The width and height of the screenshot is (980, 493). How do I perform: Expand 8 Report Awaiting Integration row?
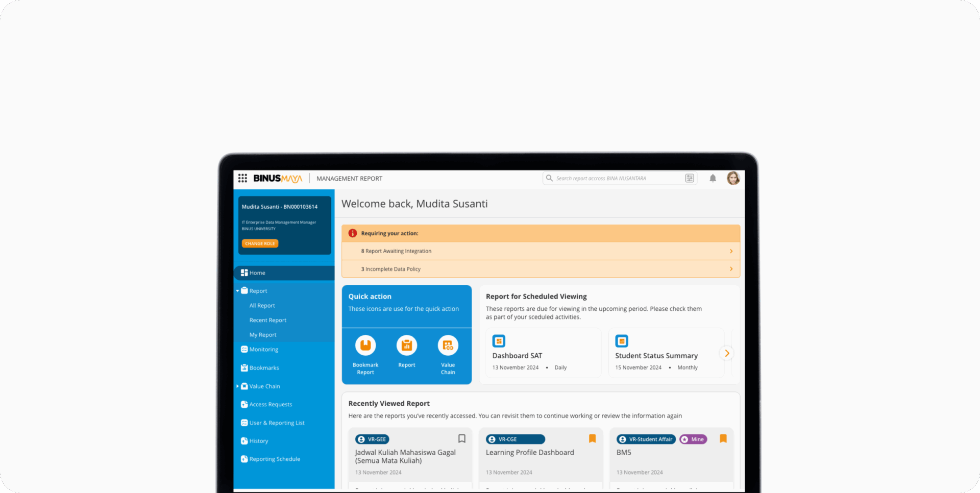pyautogui.click(x=730, y=251)
